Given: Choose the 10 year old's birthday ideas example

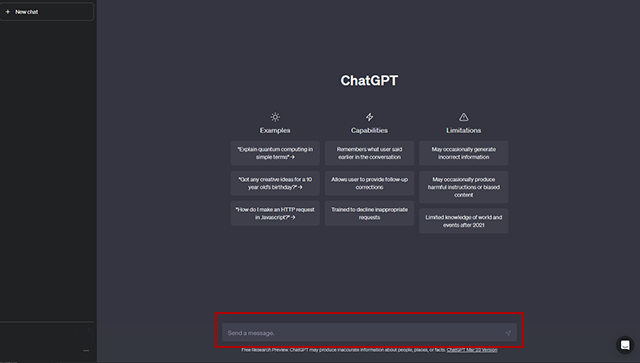Looking at the screenshot, I should point(275,183).
